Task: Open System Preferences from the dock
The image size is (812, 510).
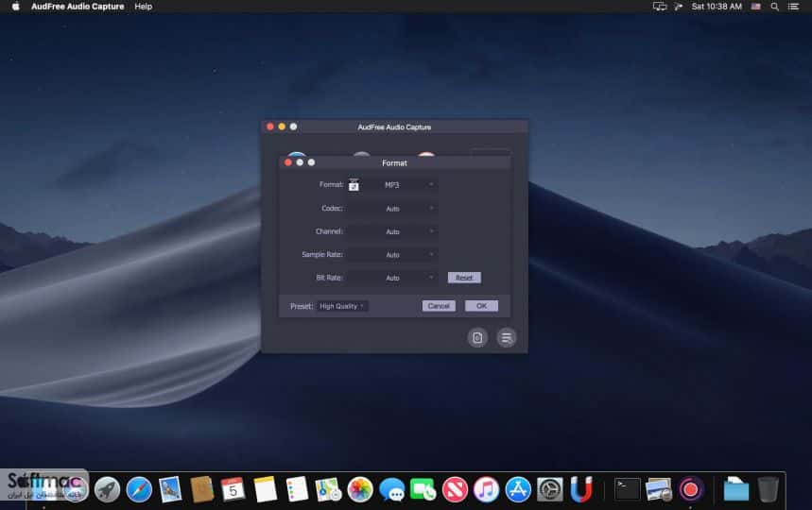Action: point(549,489)
